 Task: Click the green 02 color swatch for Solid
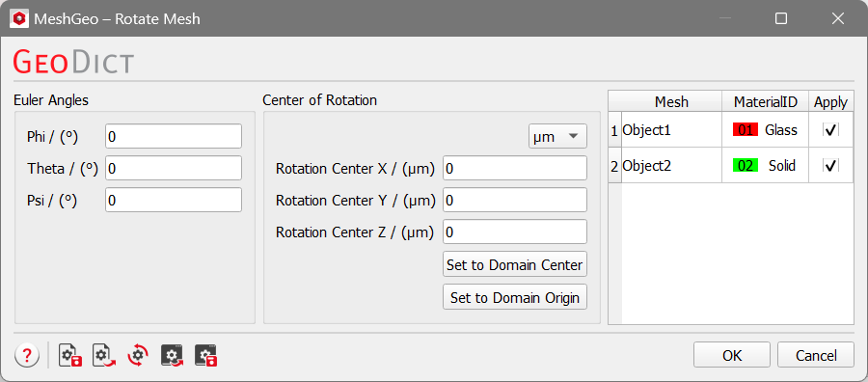click(x=746, y=166)
